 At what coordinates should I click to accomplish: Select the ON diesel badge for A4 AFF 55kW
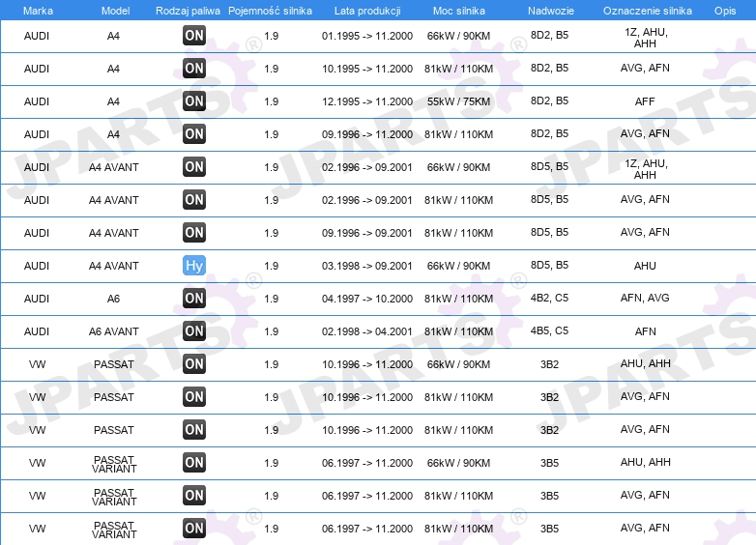193,101
